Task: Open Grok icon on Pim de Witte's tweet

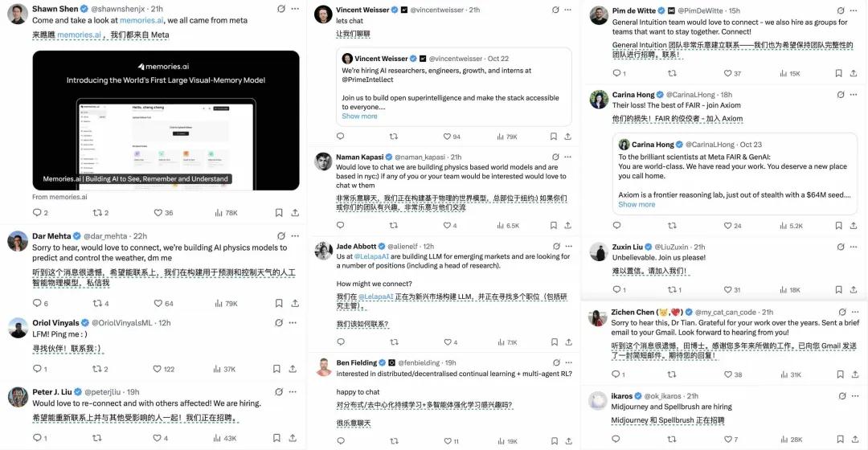Action: click(841, 10)
